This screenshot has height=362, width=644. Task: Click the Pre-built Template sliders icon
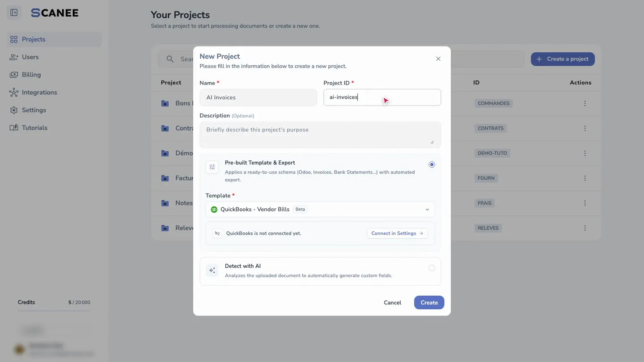(x=212, y=167)
